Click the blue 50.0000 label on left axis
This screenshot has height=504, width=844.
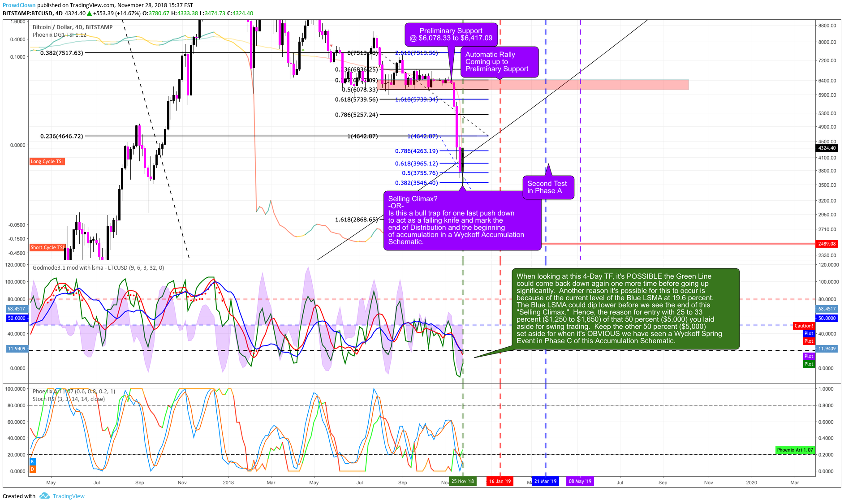pos(17,318)
